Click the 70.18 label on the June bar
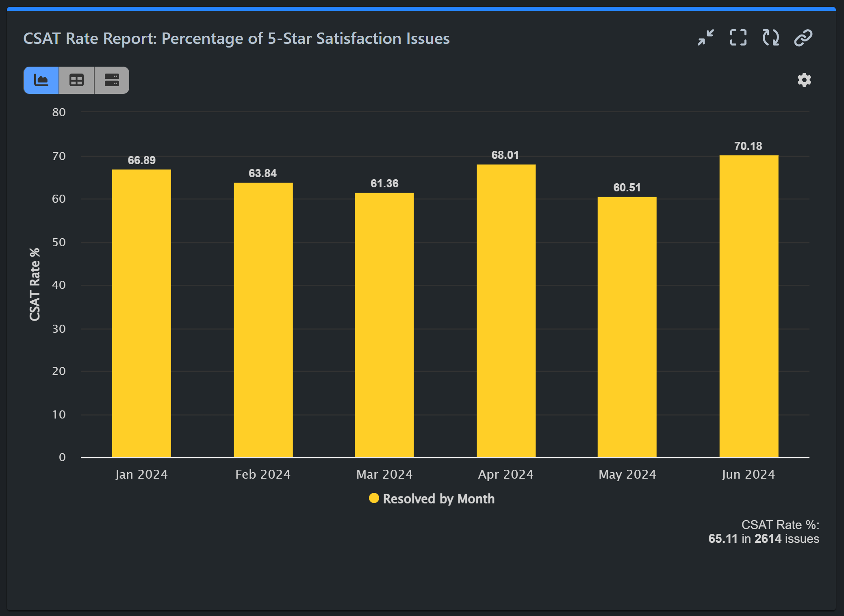The width and height of the screenshot is (844, 616). [x=748, y=146]
